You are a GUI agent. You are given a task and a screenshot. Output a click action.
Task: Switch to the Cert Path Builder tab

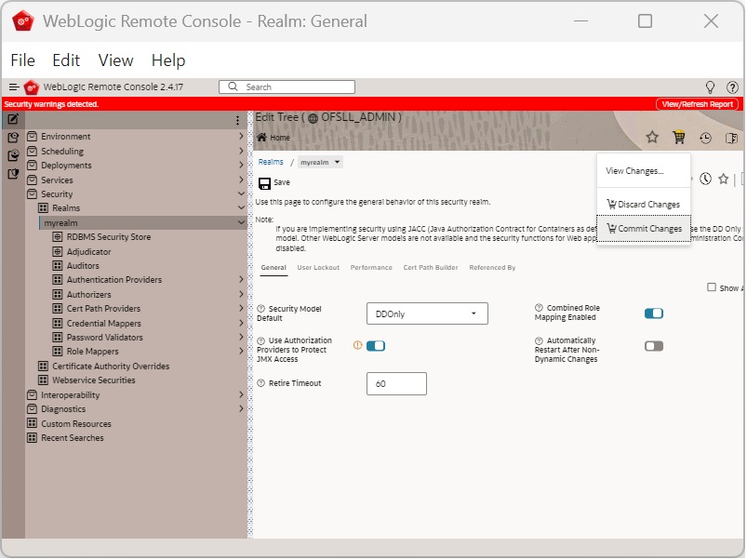[431, 268]
